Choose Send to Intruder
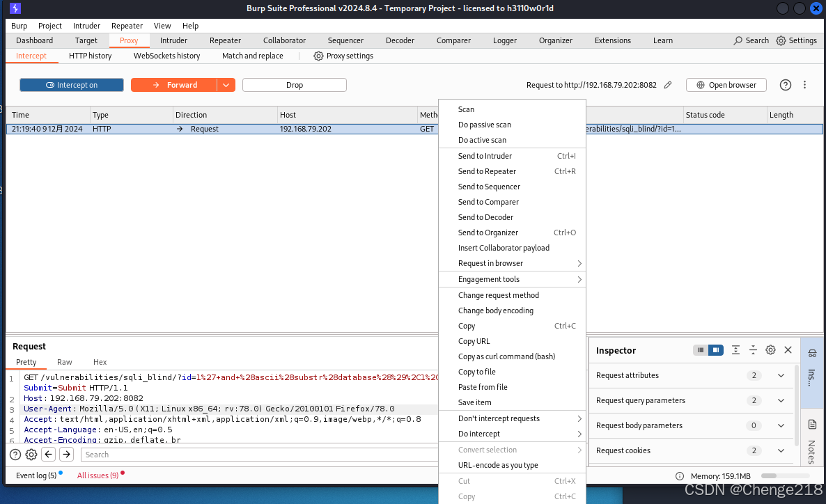Image resolution: width=826 pixels, height=504 pixels. 511,156
